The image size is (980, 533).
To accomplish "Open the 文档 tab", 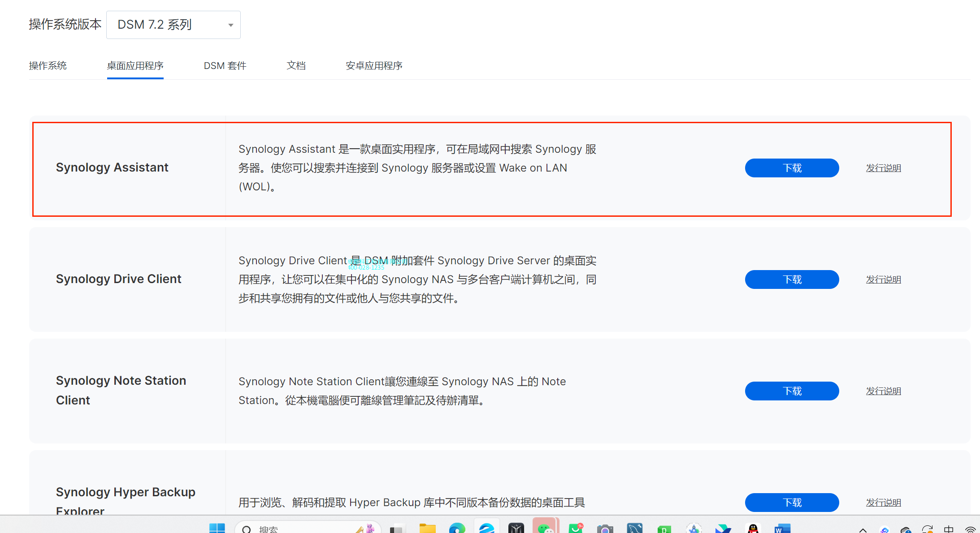I will pyautogui.click(x=296, y=66).
